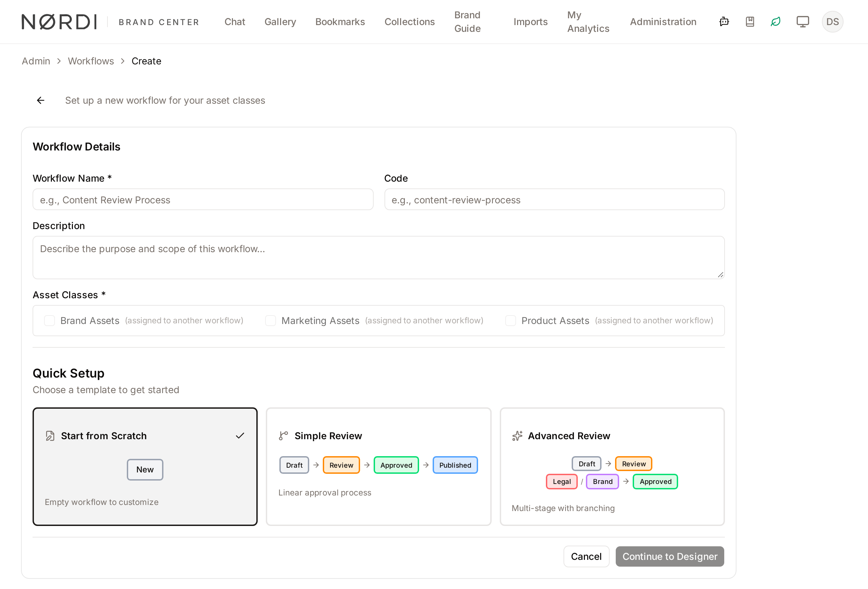The height and width of the screenshot is (589, 868).
Task: Click the Admin breadcrumb link
Action: pos(36,61)
